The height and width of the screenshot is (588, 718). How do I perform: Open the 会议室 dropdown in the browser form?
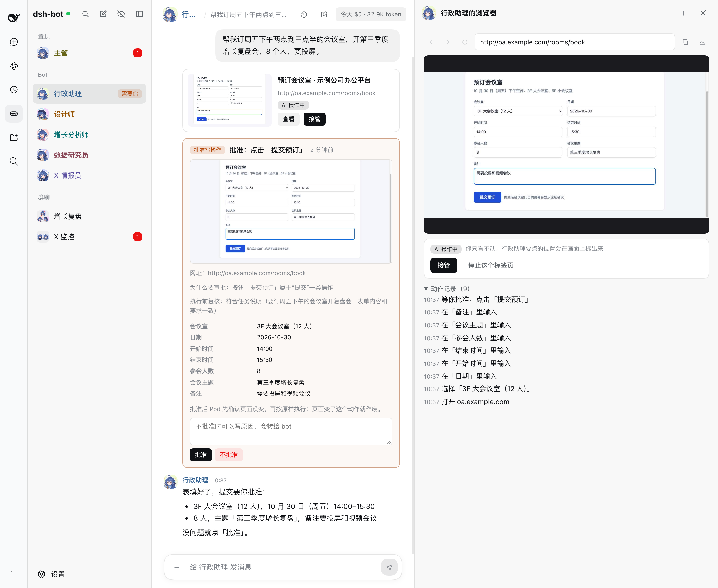coord(518,111)
